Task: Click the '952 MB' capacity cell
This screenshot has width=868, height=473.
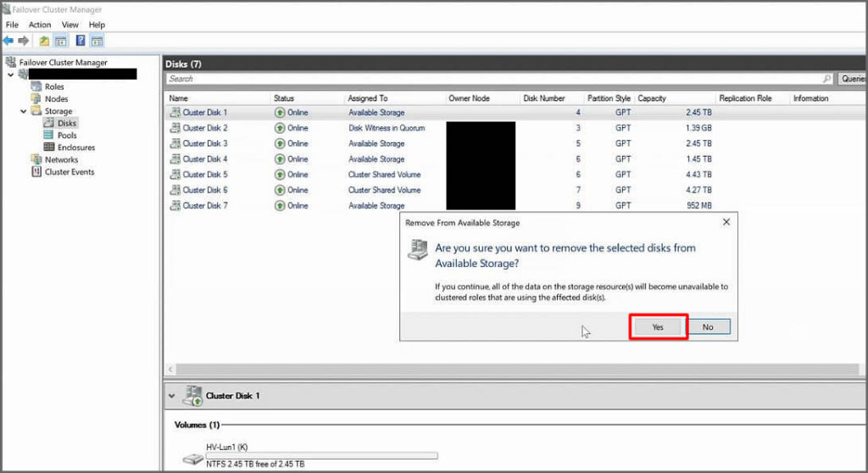Action: [699, 205]
